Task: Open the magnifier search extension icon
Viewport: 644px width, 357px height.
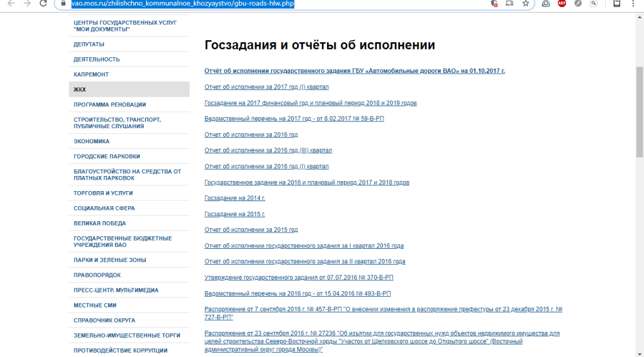Action: click(594, 3)
